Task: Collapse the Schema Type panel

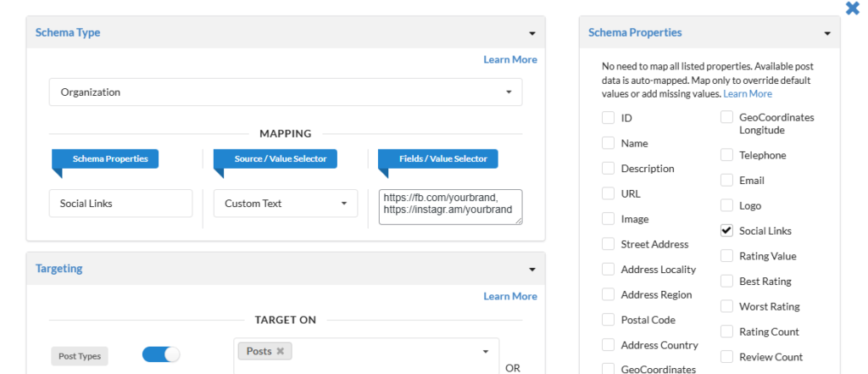Action: pos(531,33)
